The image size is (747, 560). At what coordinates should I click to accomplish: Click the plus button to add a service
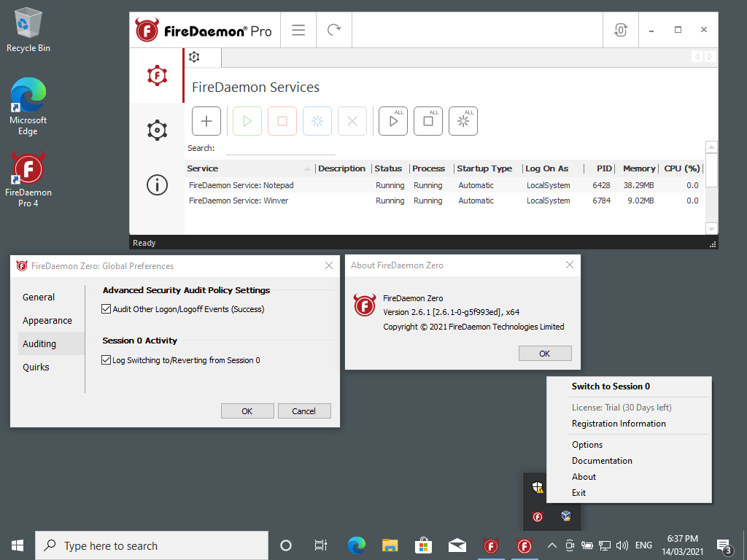[206, 121]
